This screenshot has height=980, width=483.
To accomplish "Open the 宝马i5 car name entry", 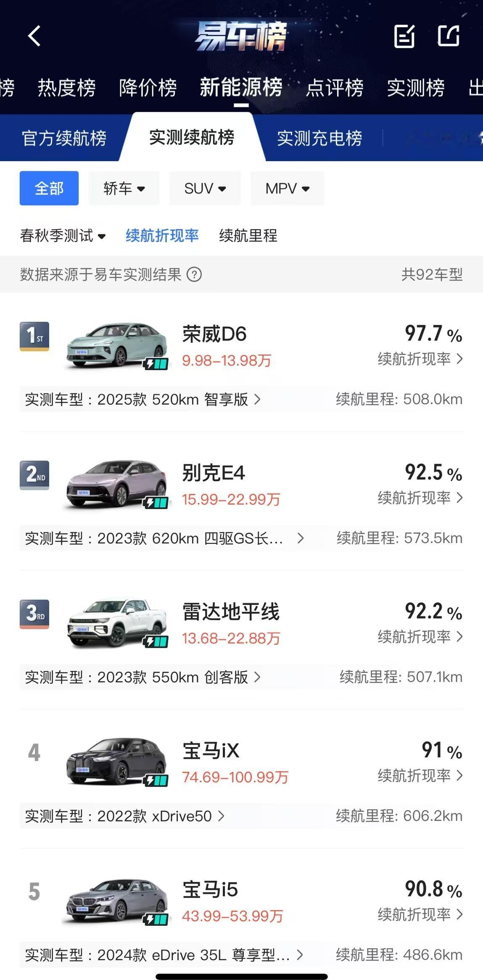I will click(210, 890).
